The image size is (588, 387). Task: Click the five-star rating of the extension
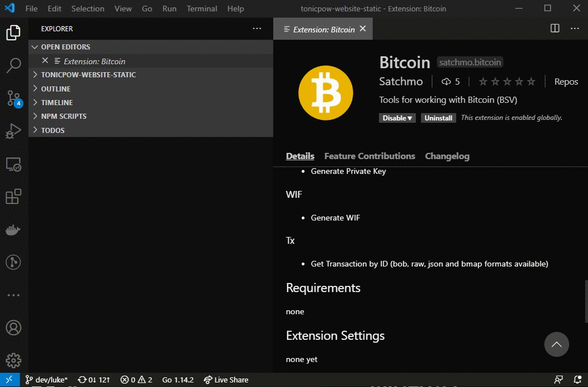(x=507, y=81)
